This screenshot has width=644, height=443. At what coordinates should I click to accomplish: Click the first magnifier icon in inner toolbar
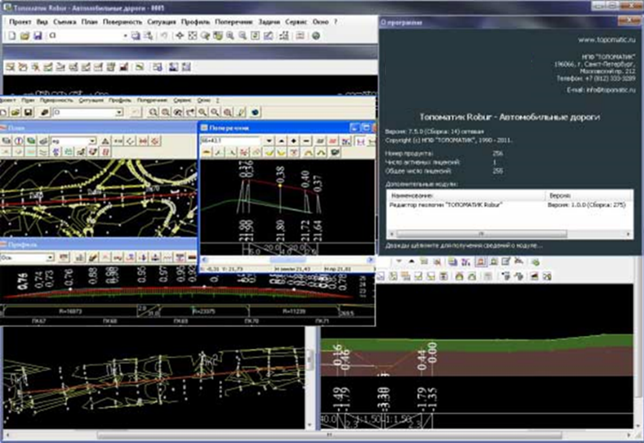[153, 112]
